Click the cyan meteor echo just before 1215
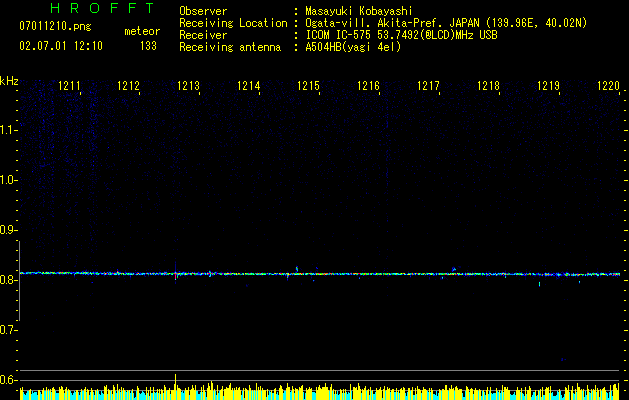629x400 pixels. point(297,269)
